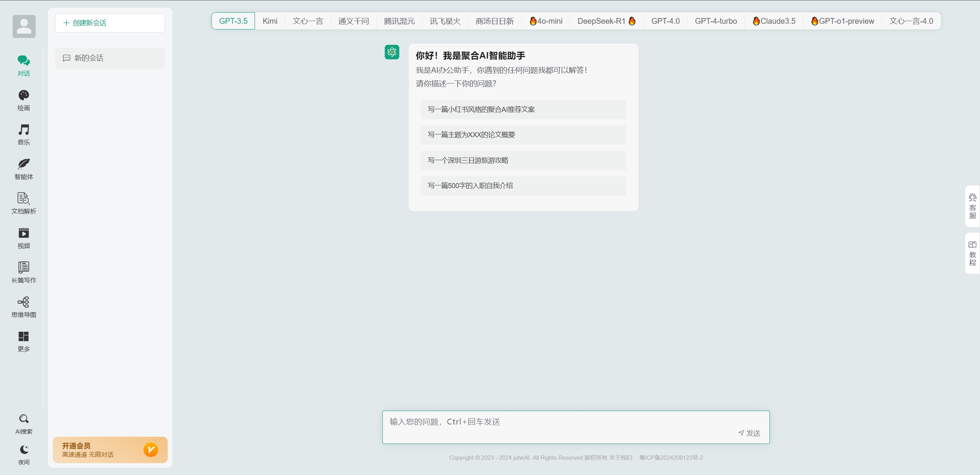980x475 pixels.
Task: Open the 文档解析 document parsing tool
Action: click(23, 203)
